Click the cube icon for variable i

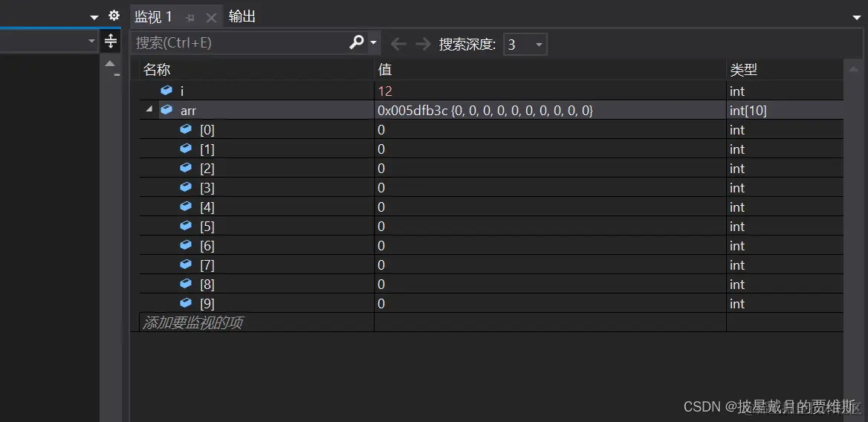[x=166, y=90]
